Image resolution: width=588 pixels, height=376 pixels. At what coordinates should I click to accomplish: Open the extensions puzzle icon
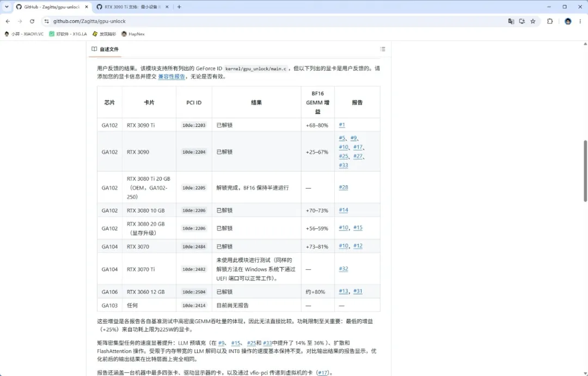click(x=550, y=21)
